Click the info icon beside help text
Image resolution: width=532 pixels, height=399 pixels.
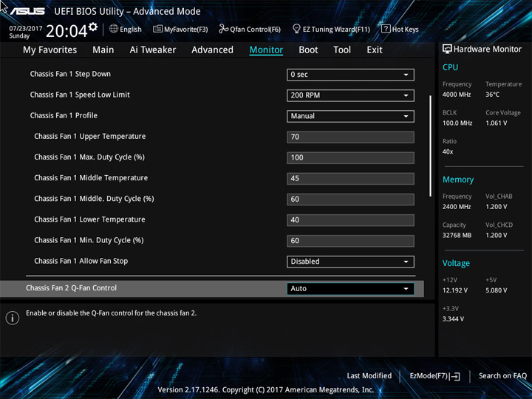point(13,318)
